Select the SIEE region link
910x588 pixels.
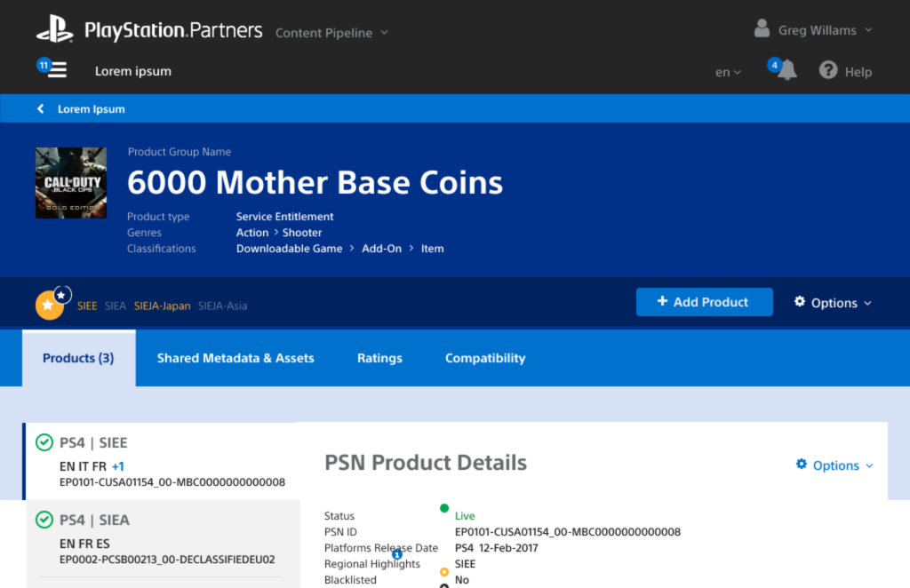tap(87, 306)
